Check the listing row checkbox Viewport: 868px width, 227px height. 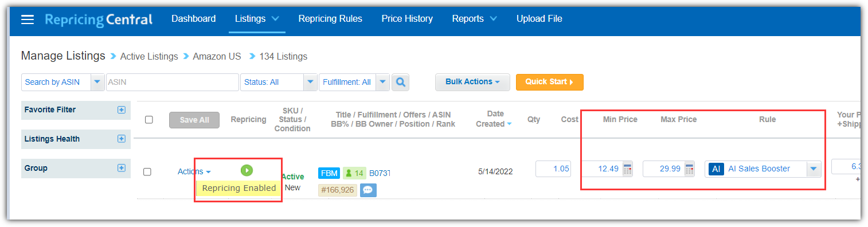pyautogui.click(x=147, y=172)
